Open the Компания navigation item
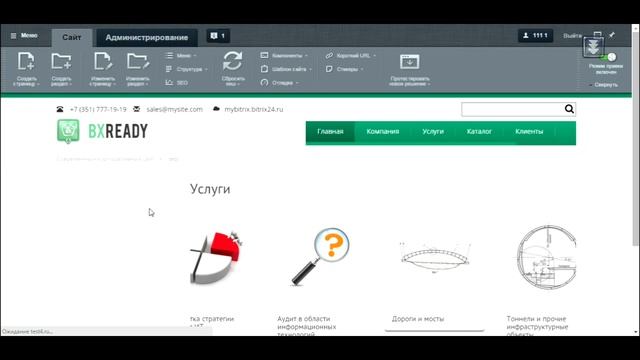 pyautogui.click(x=382, y=132)
